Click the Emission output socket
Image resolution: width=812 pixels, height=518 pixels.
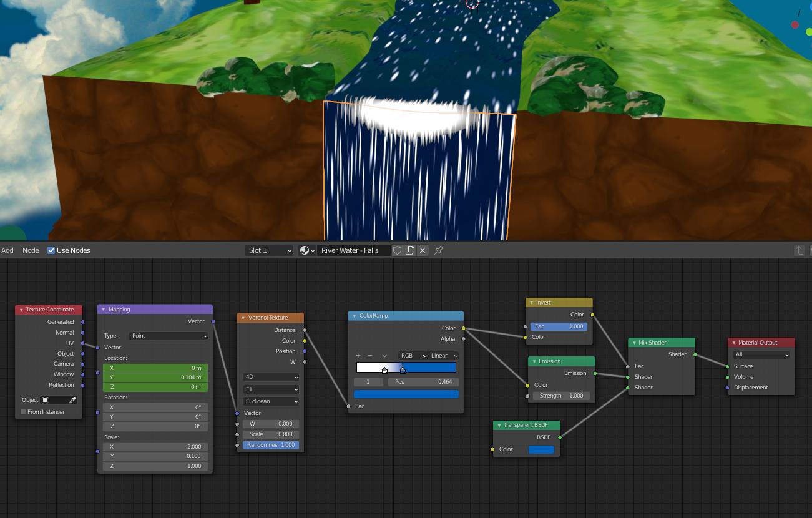[595, 373]
